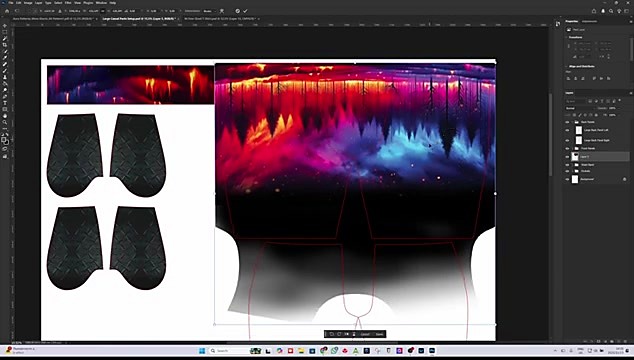Click the background color swatch
Screen dimensions: 634x360
pyautogui.click(x=6, y=142)
